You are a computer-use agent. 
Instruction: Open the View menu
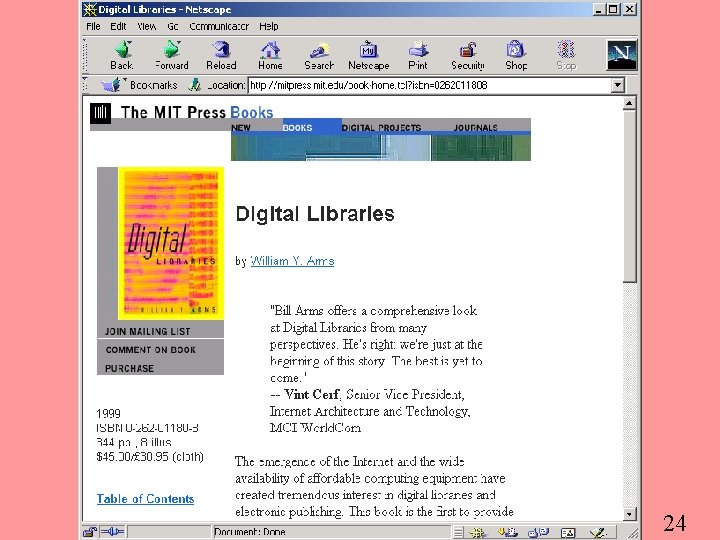tap(147, 26)
